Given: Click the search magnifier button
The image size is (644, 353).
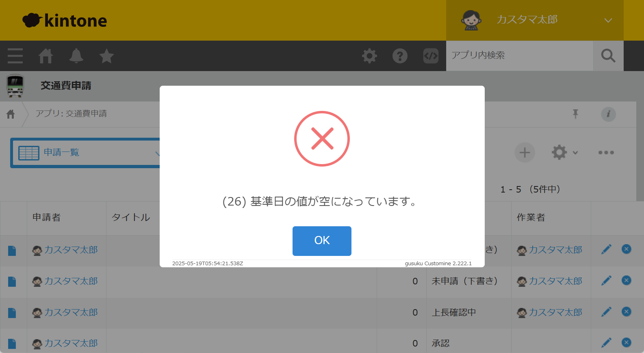Looking at the screenshot, I should 608,56.
